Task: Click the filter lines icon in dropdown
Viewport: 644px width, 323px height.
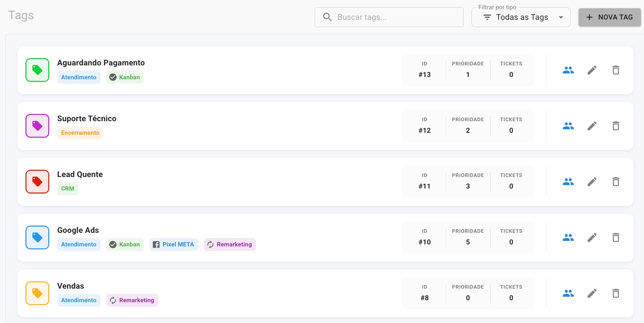Action: (x=487, y=17)
